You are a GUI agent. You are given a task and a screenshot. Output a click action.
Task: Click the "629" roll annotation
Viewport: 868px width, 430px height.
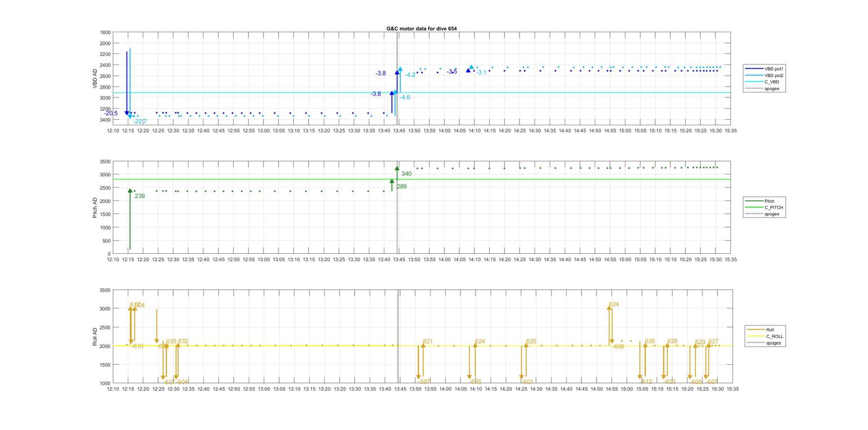700,342
